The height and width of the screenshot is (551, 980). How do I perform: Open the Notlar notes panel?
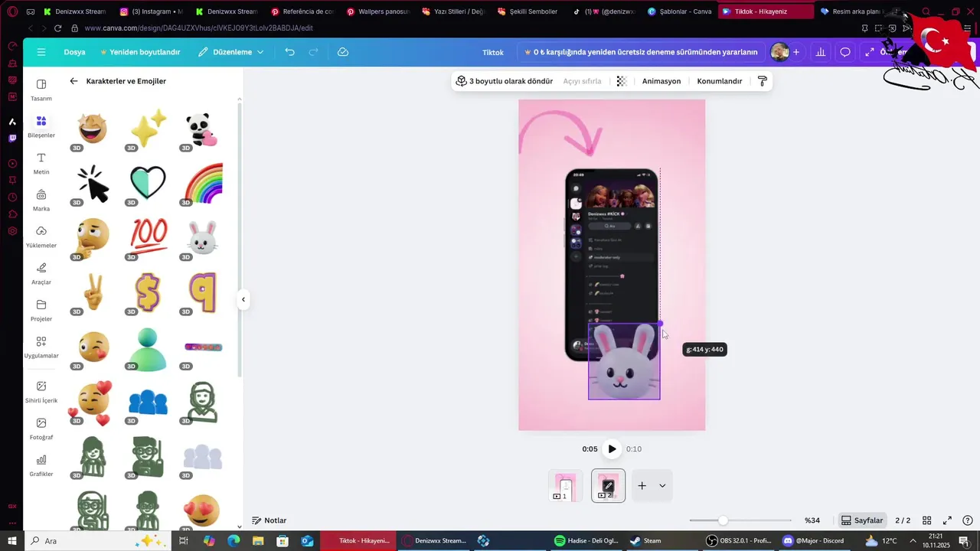(x=269, y=520)
